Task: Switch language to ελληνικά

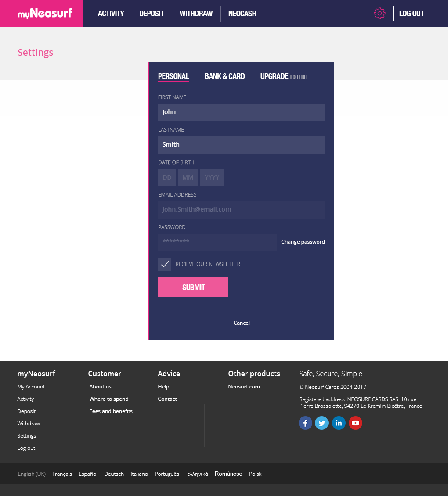Action: [x=198, y=474]
